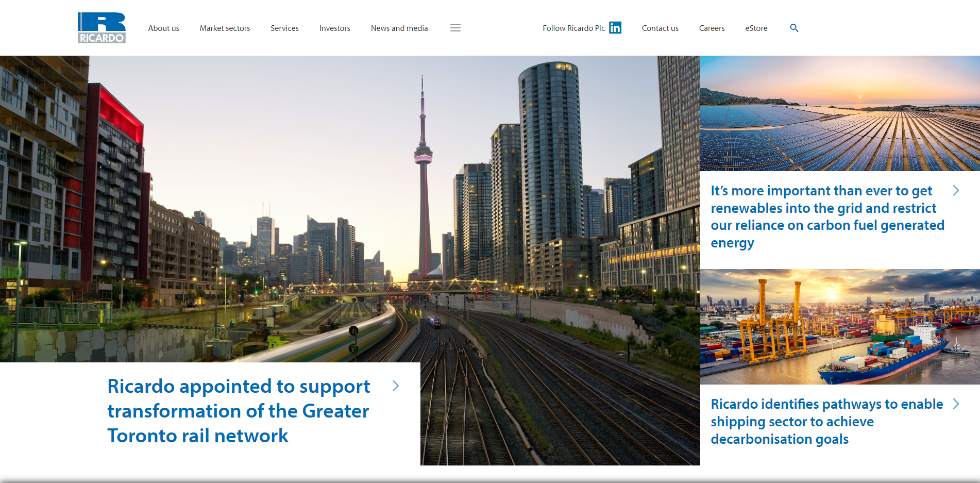Open the News and media menu
980x483 pixels.
pos(399,28)
